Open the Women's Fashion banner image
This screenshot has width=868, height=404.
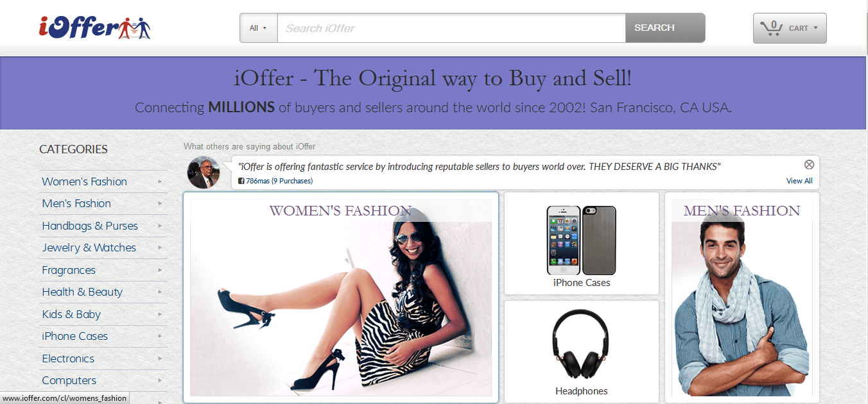click(x=341, y=298)
